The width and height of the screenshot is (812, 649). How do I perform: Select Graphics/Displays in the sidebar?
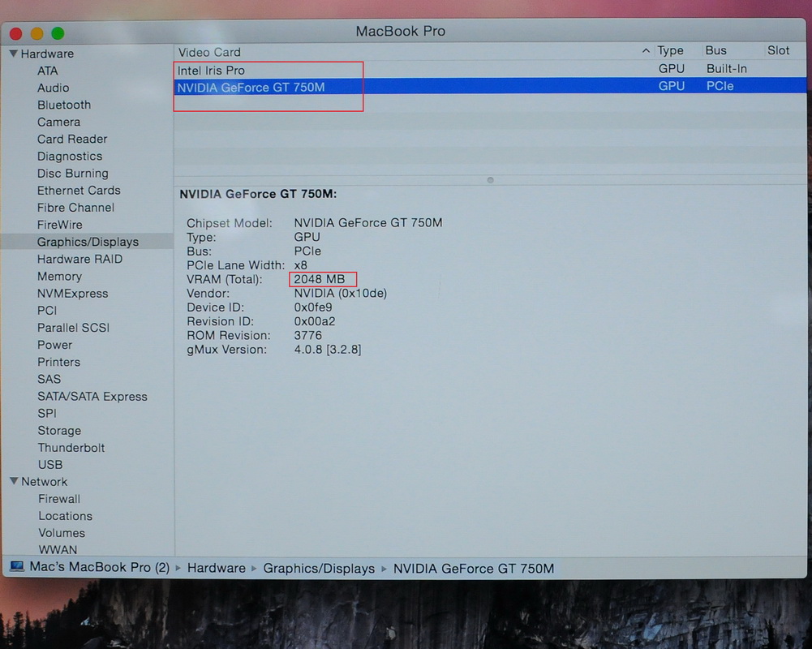(x=88, y=242)
